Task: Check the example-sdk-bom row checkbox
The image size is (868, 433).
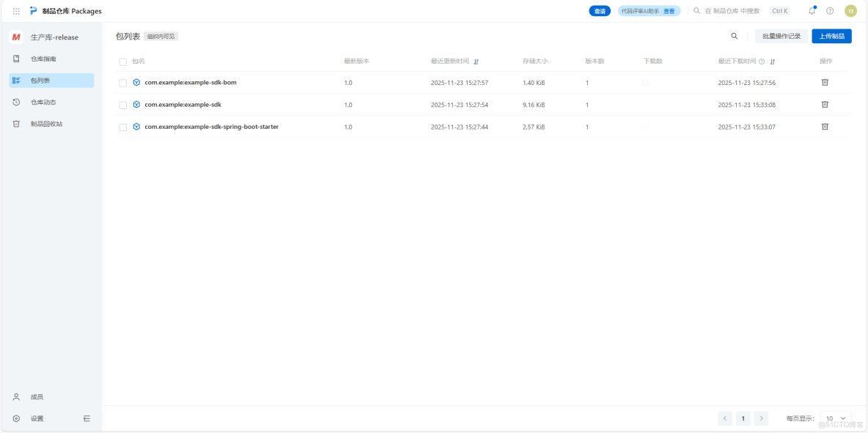Action: pyautogui.click(x=123, y=83)
